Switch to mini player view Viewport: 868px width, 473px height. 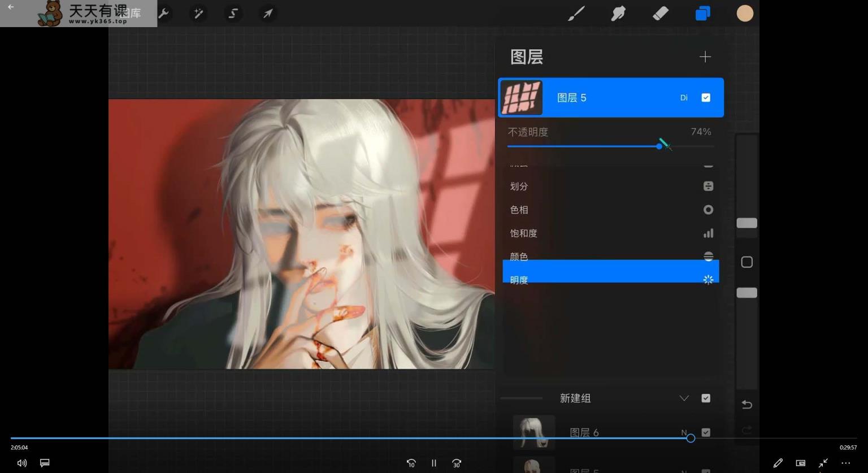click(801, 463)
